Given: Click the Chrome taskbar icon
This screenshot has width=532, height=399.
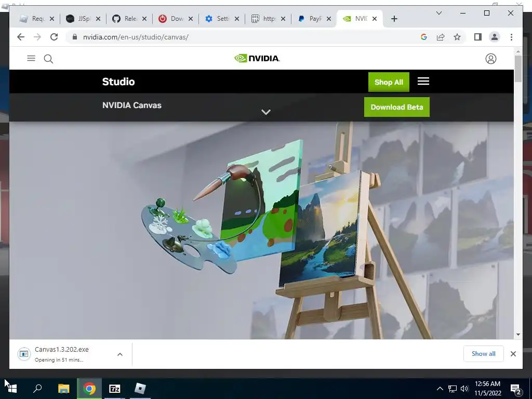Looking at the screenshot, I should click(x=89, y=389).
